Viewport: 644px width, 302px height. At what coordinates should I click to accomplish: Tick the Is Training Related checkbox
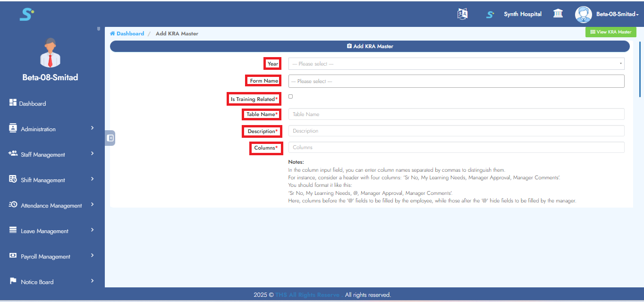290,97
